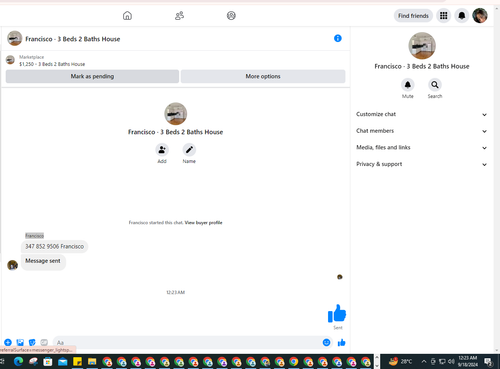This screenshot has height=369, width=500.
Task: Click the 12:23 AM timestamp in chat
Action: [176, 292]
